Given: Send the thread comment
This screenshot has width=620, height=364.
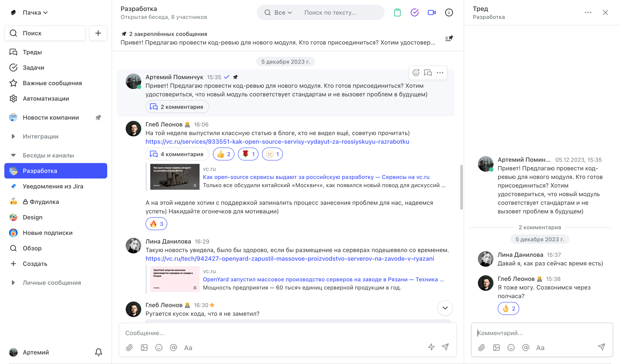Looking at the screenshot, I should (x=602, y=347).
